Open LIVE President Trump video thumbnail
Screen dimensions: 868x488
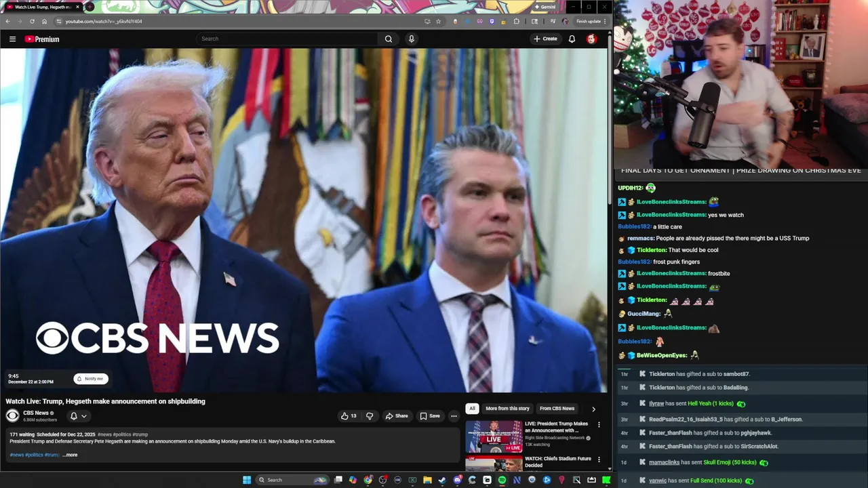coord(494,436)
